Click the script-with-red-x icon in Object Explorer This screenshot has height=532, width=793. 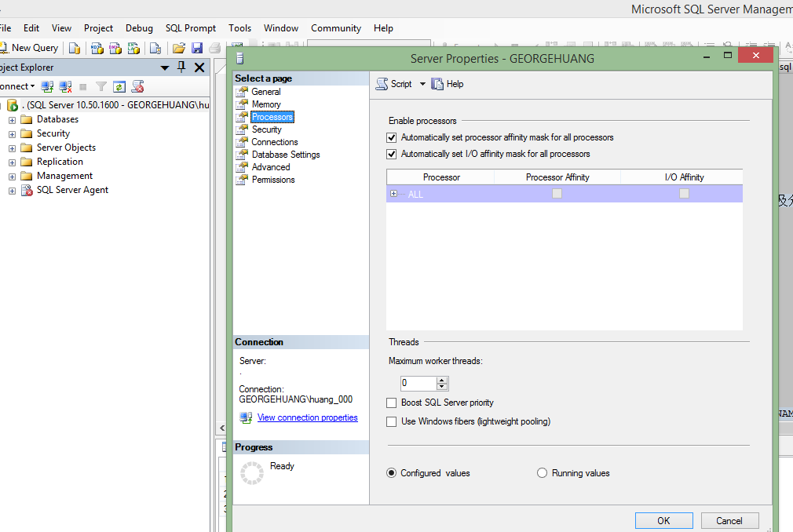[x=137, y=87]
